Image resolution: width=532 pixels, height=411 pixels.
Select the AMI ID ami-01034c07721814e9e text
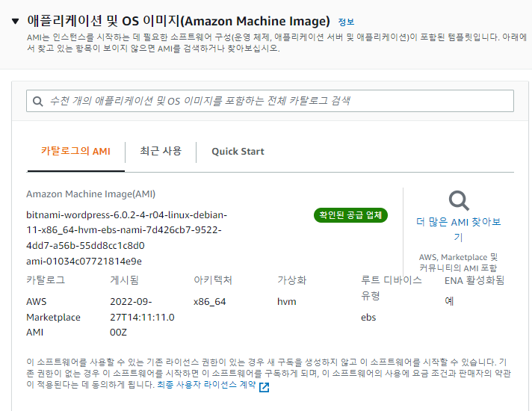pyautogui.click(x=84, y=262)
